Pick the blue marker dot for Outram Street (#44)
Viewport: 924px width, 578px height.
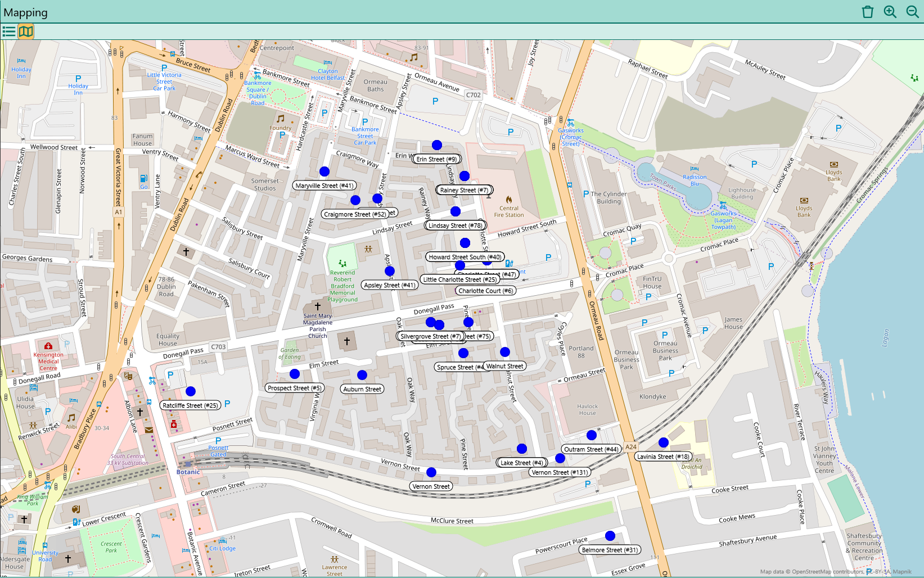(592, 435)
